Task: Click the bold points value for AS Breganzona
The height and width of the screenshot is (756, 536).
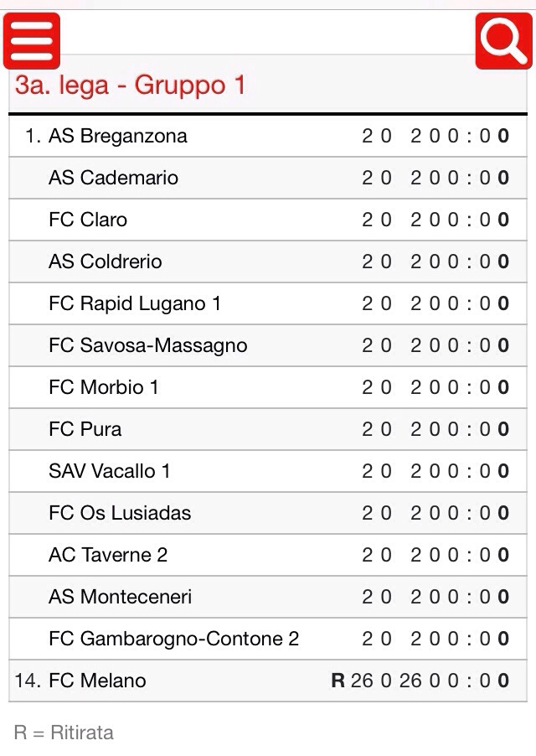Action: click(503, 136)
